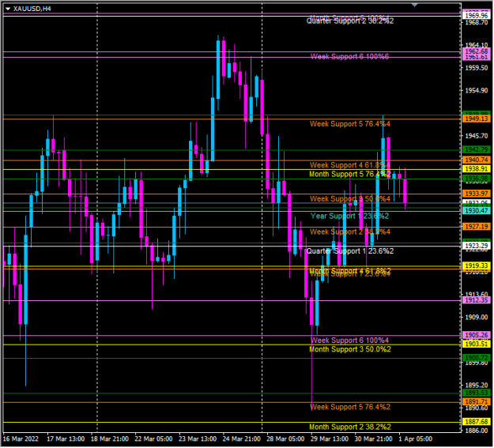
Task: Select the 'Month Support 5 76.4%2' label
Action: click(x=350, y=174)
